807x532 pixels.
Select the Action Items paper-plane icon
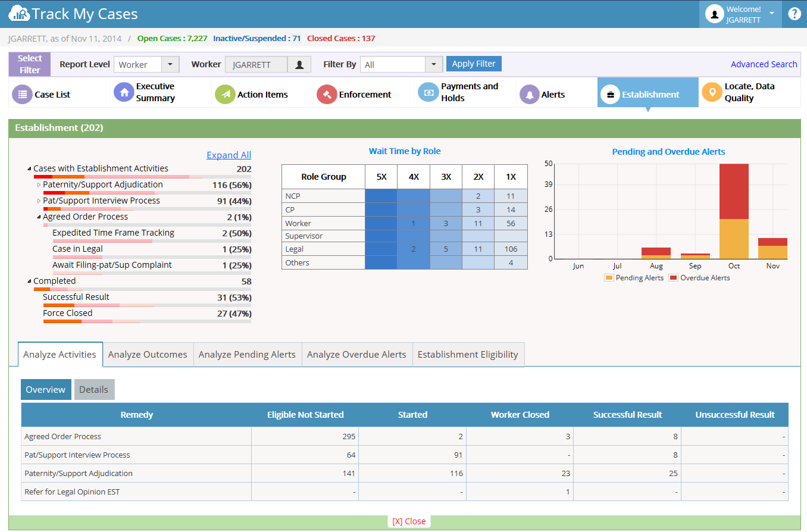pyautogui.click(x=225, y=94)
